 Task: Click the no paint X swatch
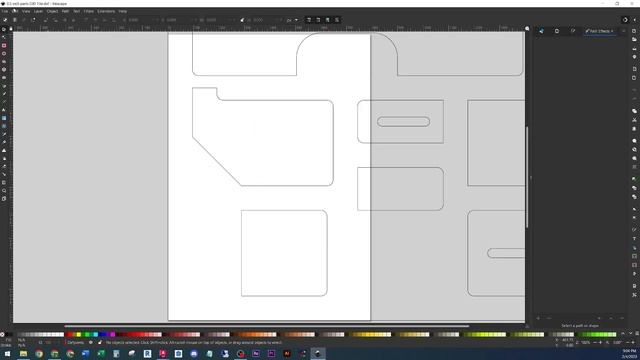click(2, 334)
